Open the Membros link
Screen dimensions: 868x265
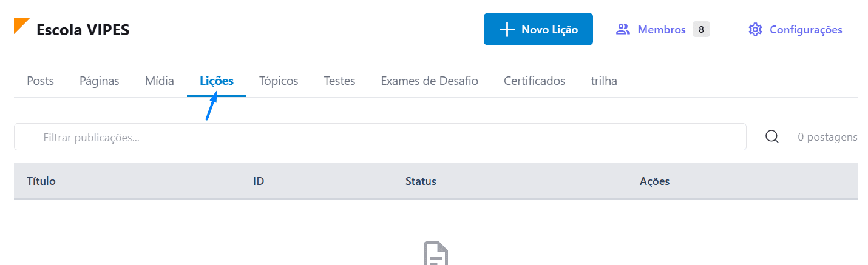point(662,29)
